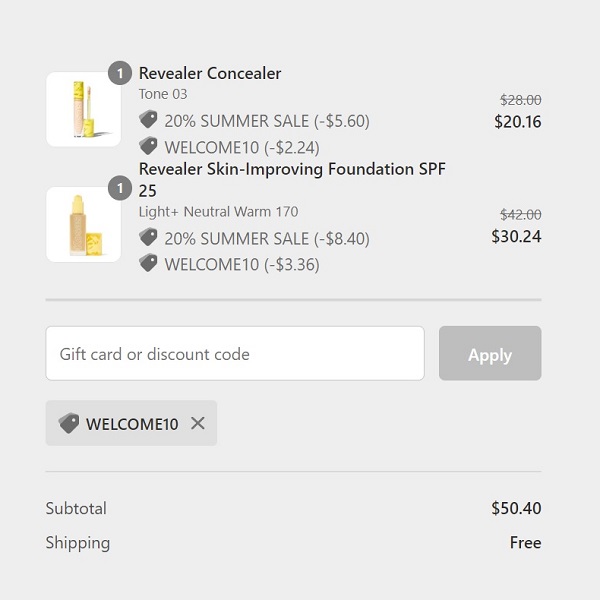The height and width of the screenshot is (600, 600).
Task: Click the $20.16 discounted Concealer price
Action: (517, 122)
